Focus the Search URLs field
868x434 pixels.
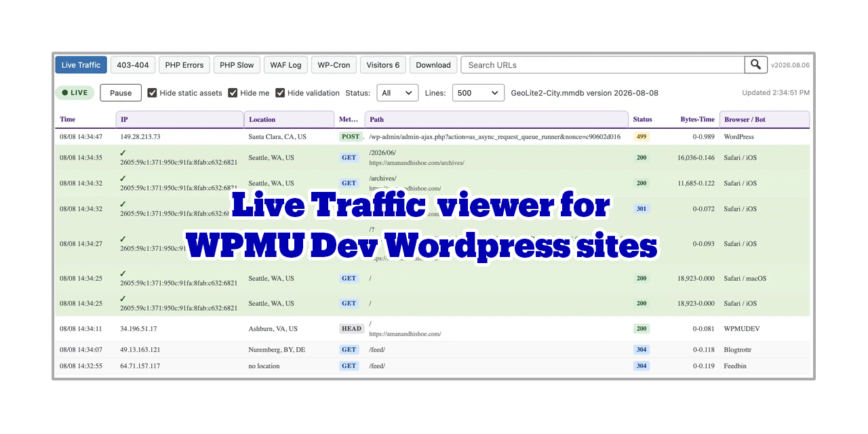click(603, 65)
